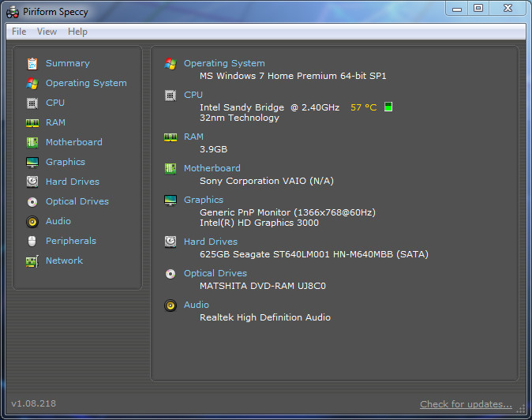Image resolution: width=532 pixels, height=420 pixels.
Task: Open the View menu
Action: pos(47,32)
